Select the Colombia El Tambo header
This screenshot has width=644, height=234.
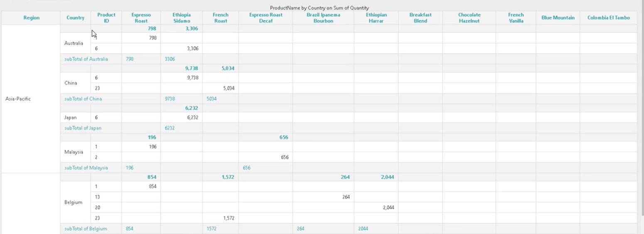pos(609,18)
